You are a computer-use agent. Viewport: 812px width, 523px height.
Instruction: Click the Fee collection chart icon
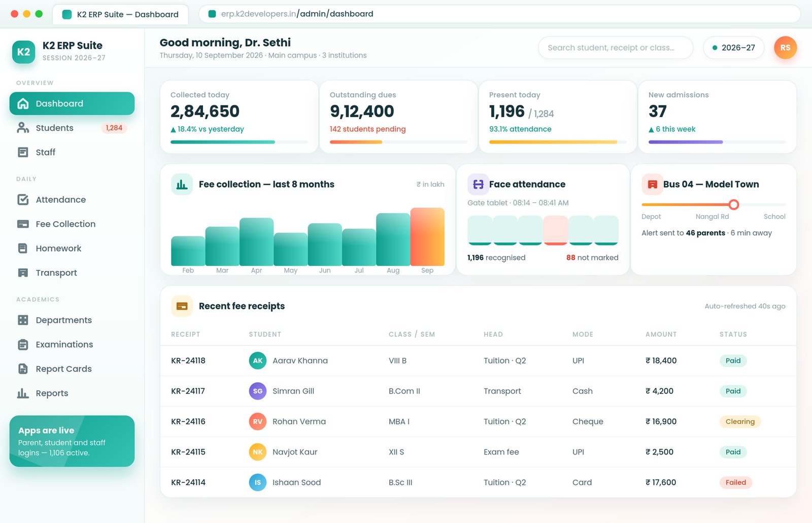(182, 185)
